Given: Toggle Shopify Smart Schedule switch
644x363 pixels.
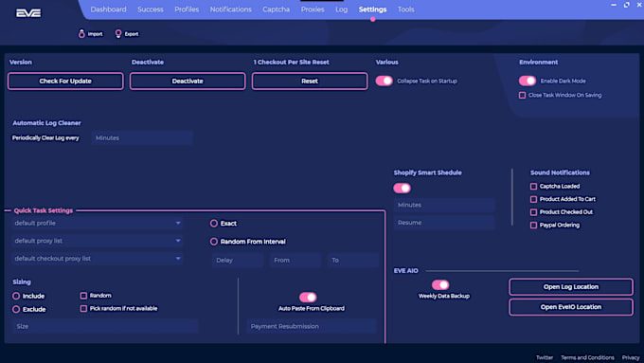Looking at the screenshot, I should click(402, 189).
